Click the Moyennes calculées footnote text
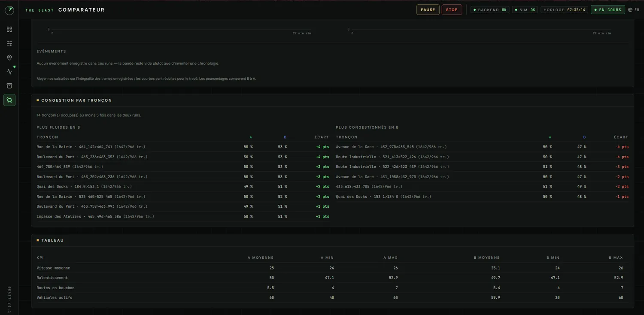The width and height of the screenshot is (644, 315). click(x=146, y=79)
